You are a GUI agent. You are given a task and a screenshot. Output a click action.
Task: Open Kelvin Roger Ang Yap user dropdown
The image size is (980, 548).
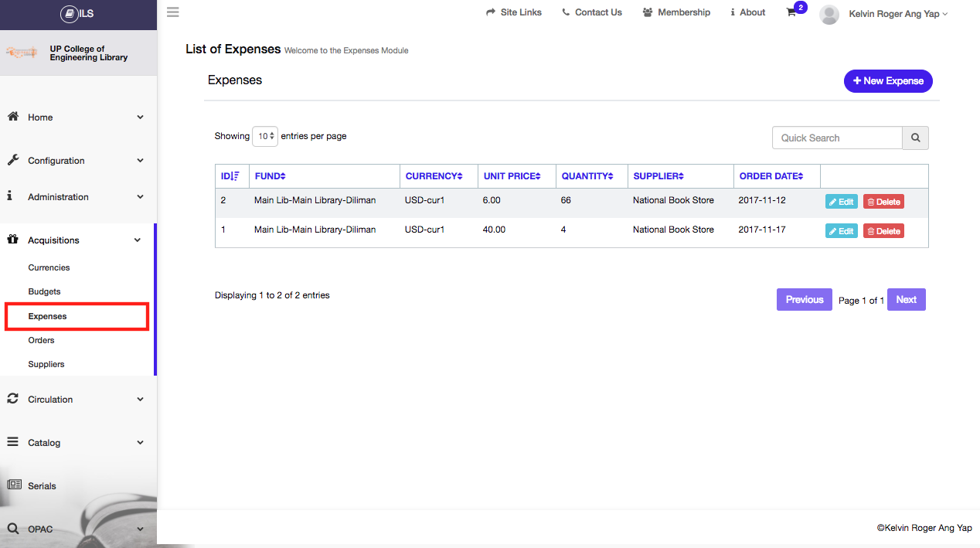(897, 14)
